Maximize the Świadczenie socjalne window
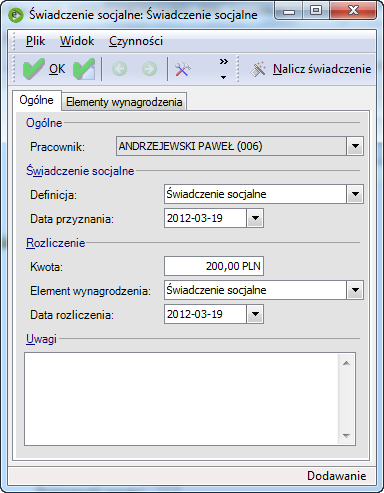 pyautogui.click(x=316, y=11)
